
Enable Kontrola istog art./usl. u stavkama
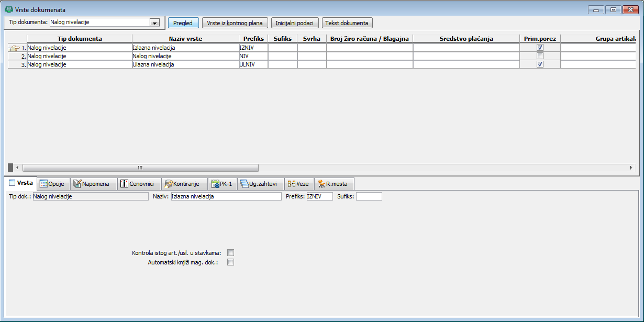pyautogui.click(x=230, y=253)
